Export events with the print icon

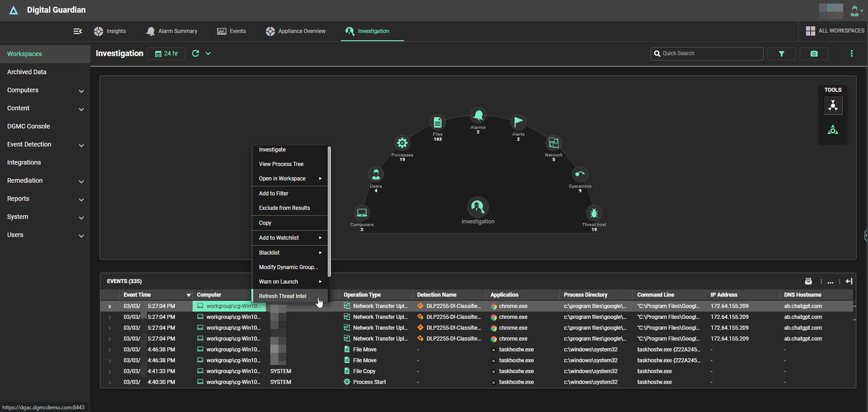click(x=808, y=281)
